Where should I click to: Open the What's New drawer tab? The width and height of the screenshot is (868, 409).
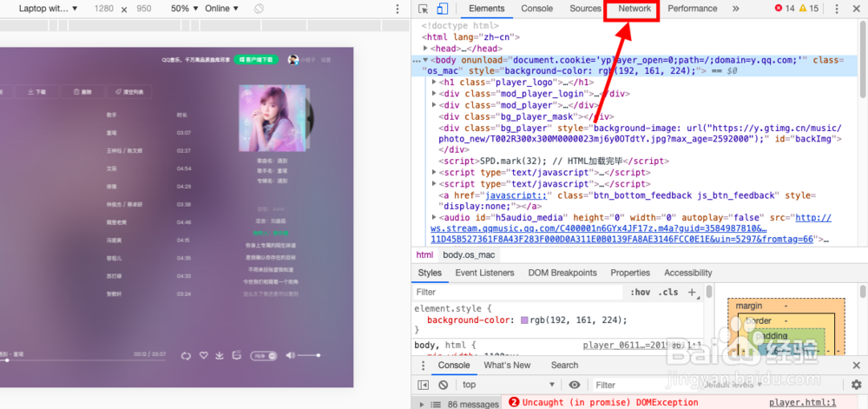click(507, 366)
